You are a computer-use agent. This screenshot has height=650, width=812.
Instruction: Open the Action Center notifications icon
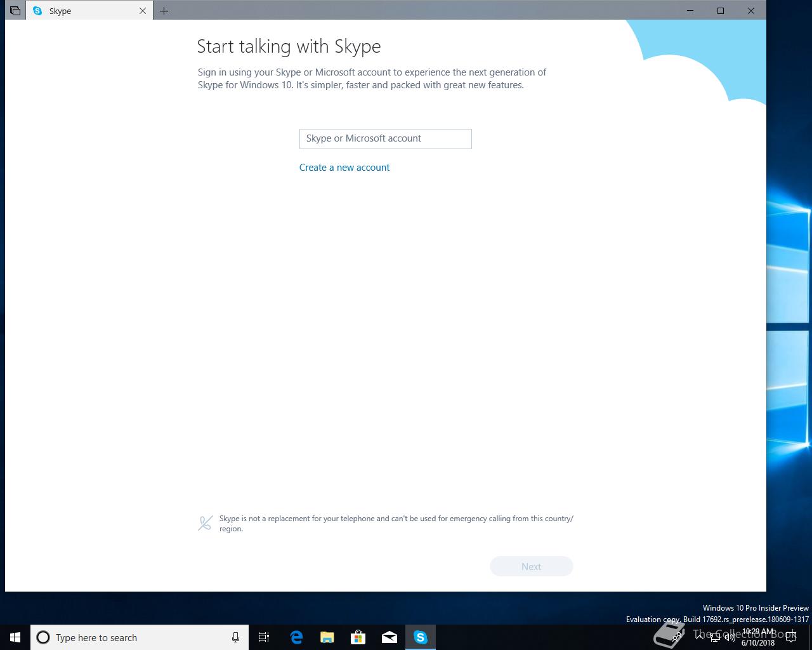click(x=791, y=637)
